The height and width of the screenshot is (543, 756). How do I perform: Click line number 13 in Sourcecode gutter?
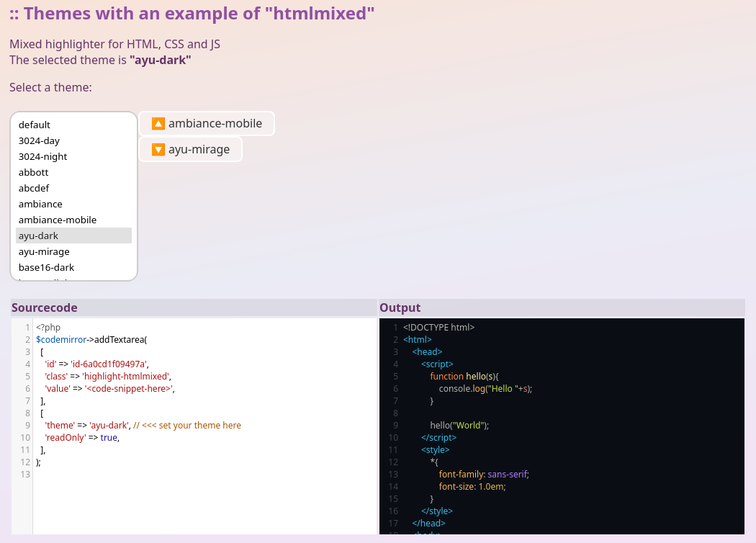pos(25,475)
